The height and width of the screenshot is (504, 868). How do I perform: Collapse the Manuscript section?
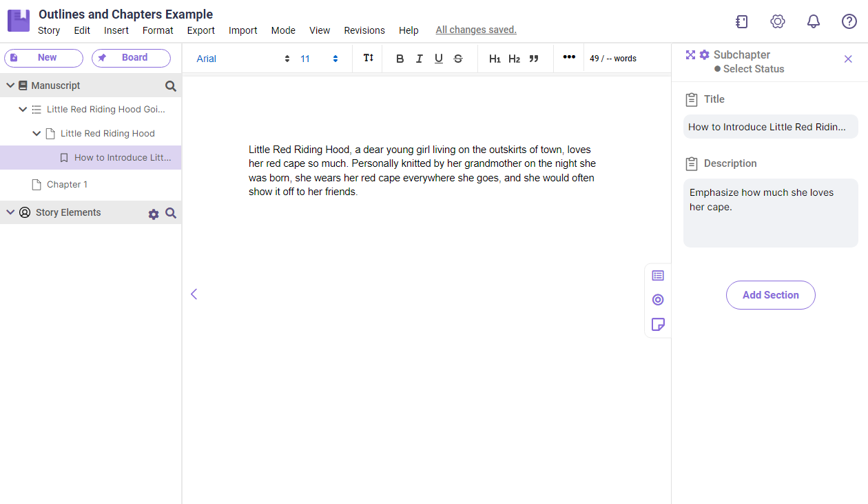click(x=10, y=85)
